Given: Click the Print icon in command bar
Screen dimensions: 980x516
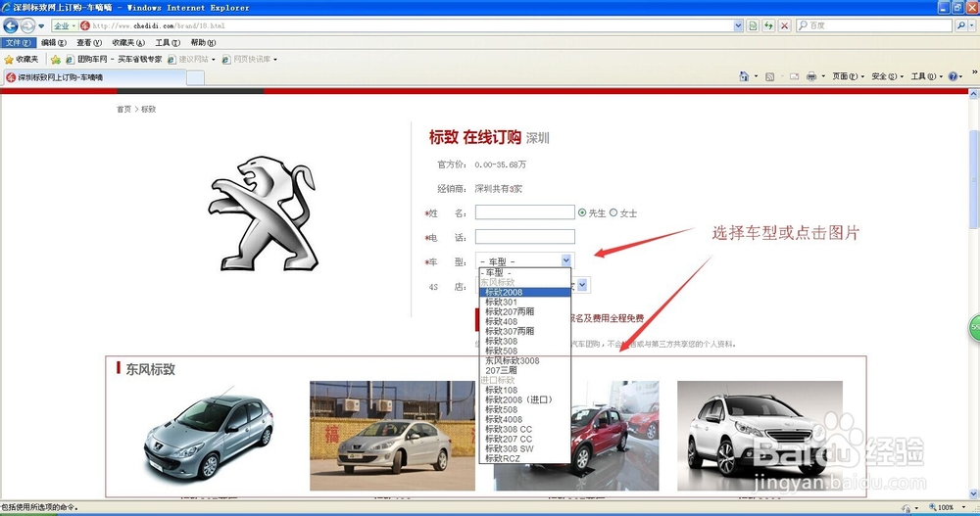Looking at the screenshot, I should click(811, 76).
